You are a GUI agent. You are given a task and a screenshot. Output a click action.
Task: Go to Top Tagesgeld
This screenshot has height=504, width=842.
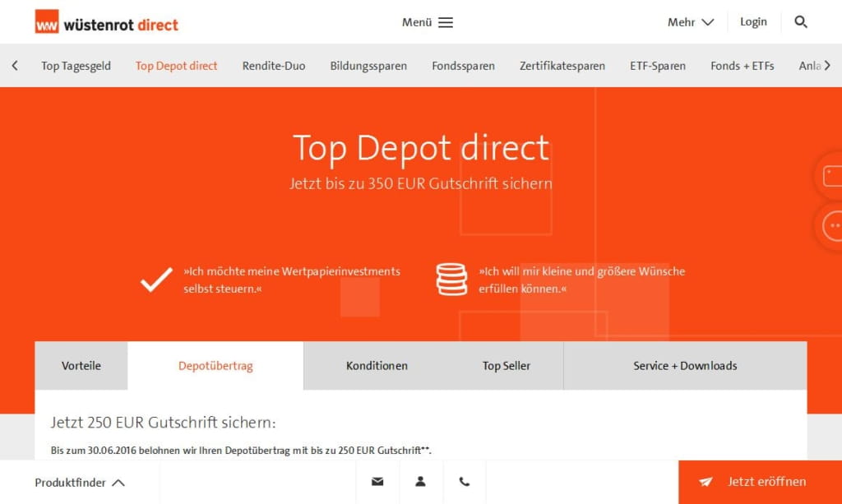point(76,66)
